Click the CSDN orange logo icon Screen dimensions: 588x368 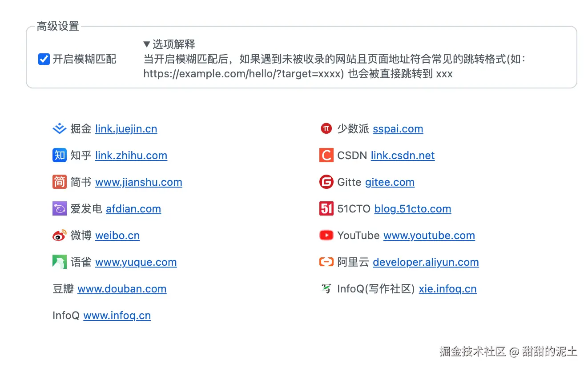[326, 156]
